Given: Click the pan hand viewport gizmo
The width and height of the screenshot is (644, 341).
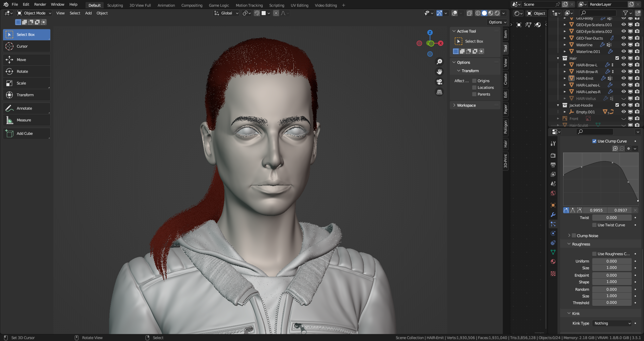Looking at the screenshot, I should click(x=439, y=72).
